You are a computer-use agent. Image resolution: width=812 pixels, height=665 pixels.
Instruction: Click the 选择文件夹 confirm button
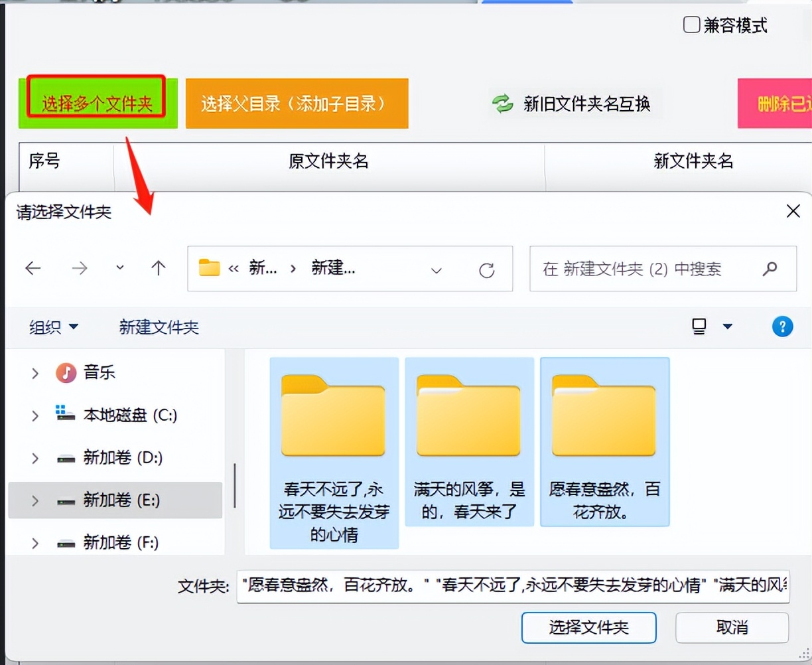point(588,628)
